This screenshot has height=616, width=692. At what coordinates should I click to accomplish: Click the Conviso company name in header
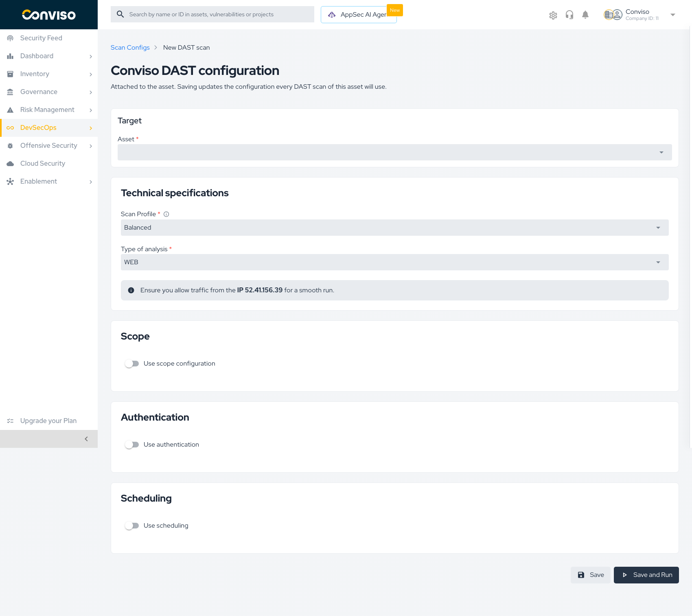(x=637, y=12)
